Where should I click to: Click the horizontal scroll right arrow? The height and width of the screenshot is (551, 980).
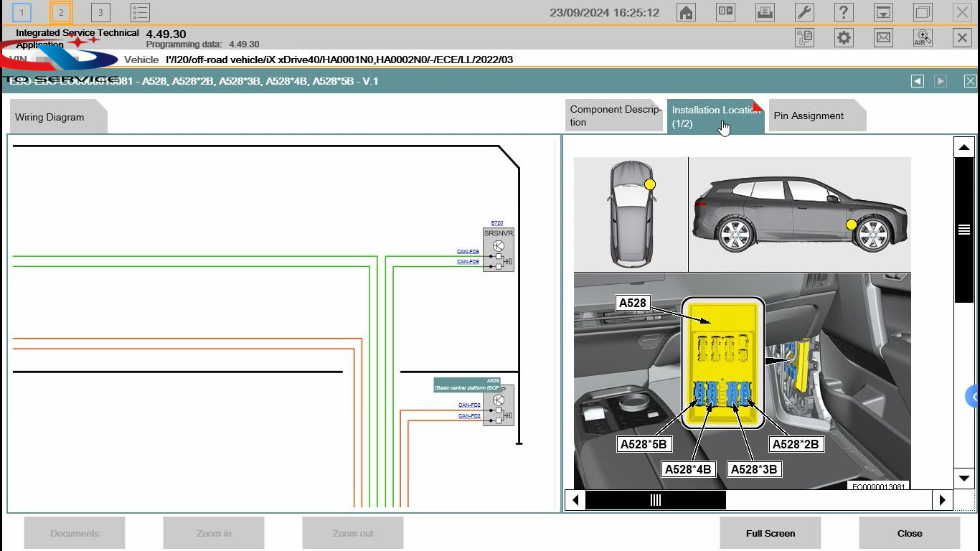[943, 500]
